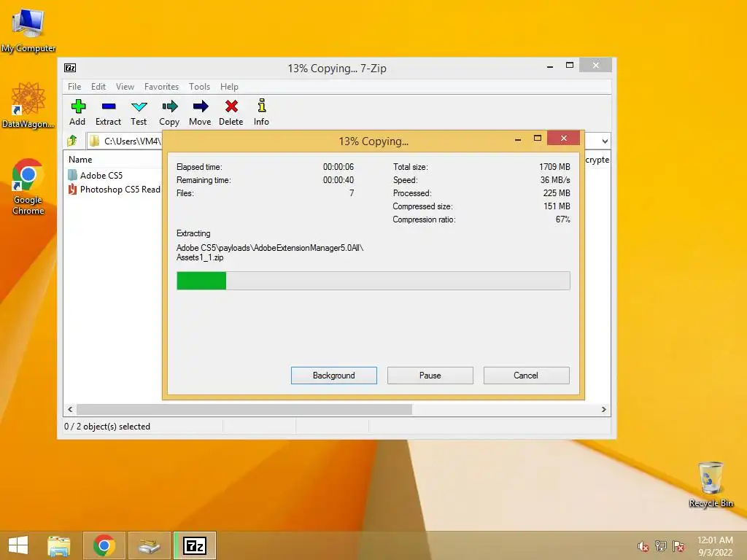Close the 13% Copying dialog

[x=564, y=138]
